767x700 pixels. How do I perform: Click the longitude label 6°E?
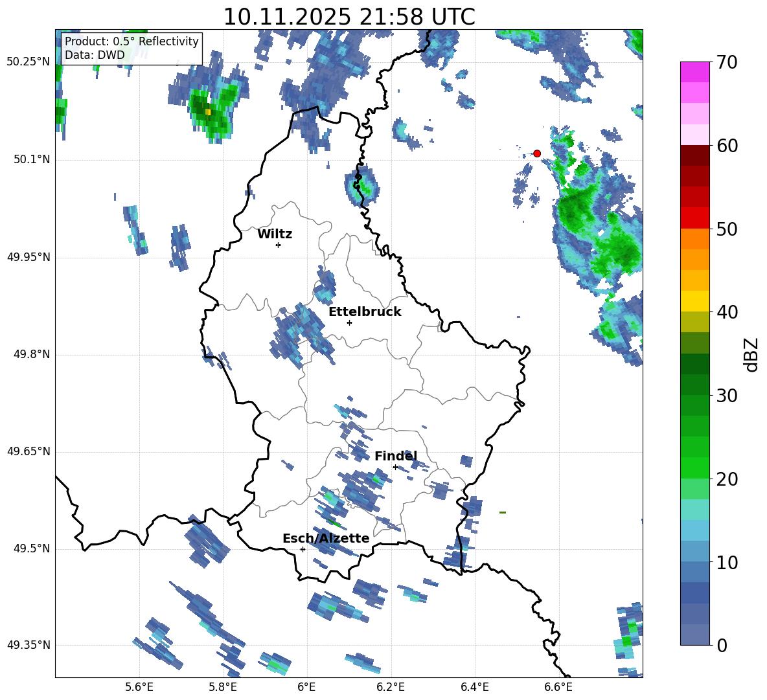306,687
